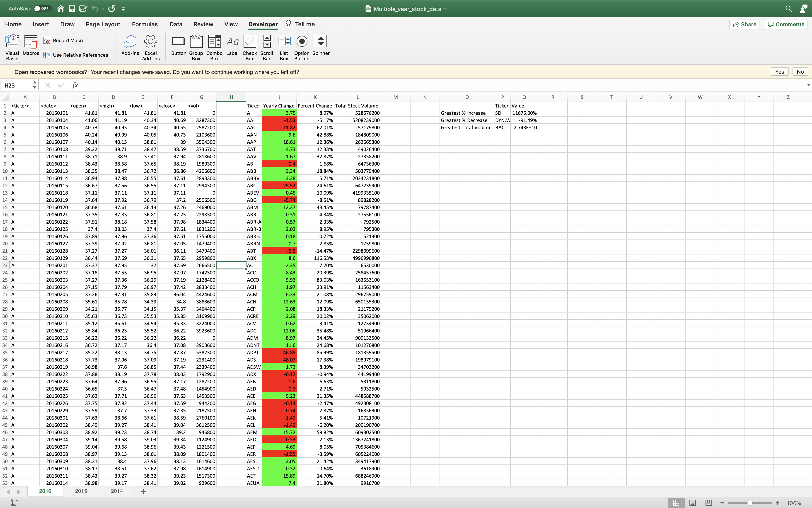812x508 pixels.
Task: Save the workbook with the disk icon
Action: coord(72,9)
